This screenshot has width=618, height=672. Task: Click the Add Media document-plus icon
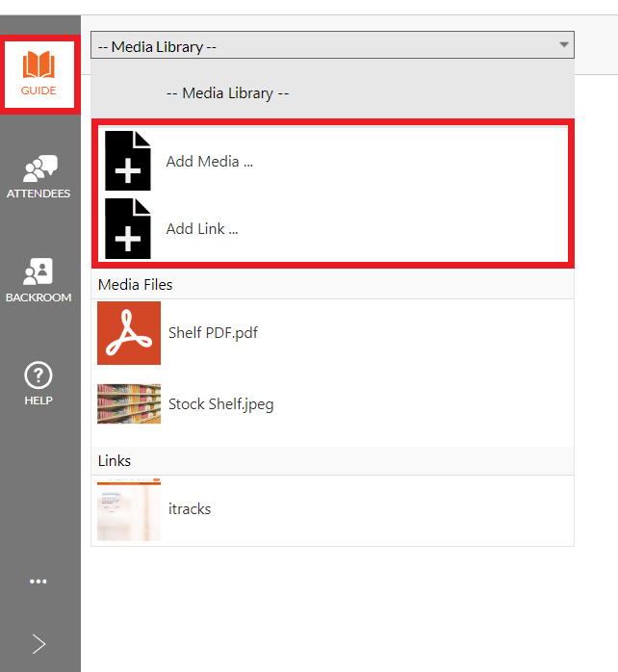pos(128,161)
